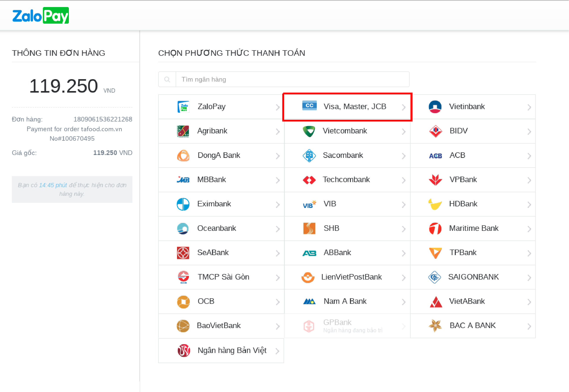Open the BAC A BANK row chevron
This screenshot has height=392, width=569.
click(x=529, y=326)
